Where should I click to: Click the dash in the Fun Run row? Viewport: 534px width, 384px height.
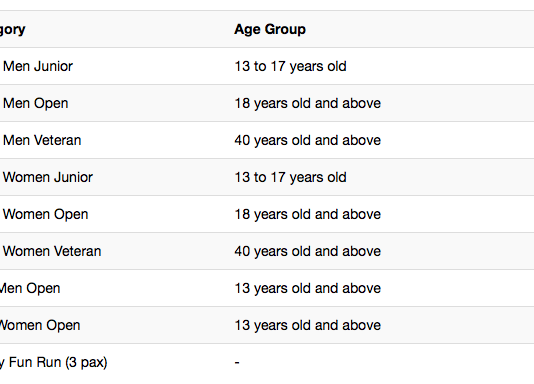[x=237, y=362]
